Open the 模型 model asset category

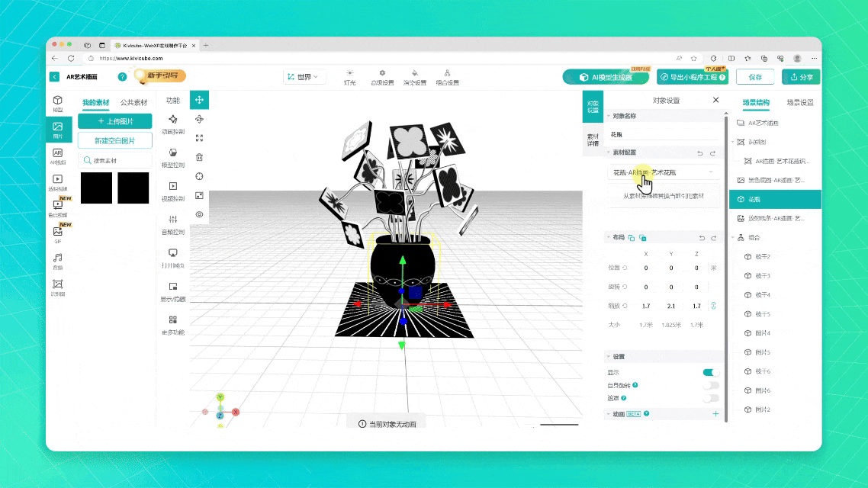(58, 104)
